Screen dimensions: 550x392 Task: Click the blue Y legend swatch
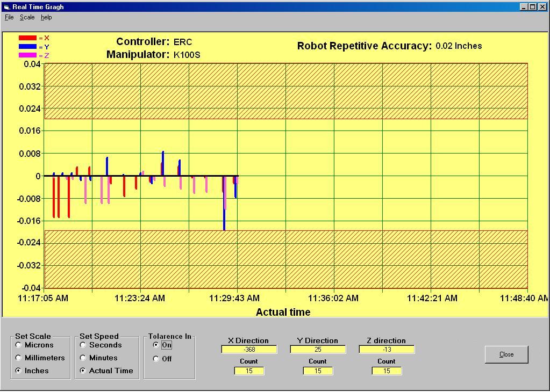click(x=27, y=47)
